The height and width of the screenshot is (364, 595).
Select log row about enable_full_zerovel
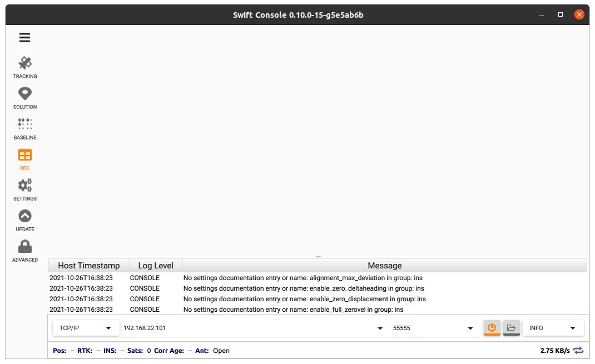point(318,310)
